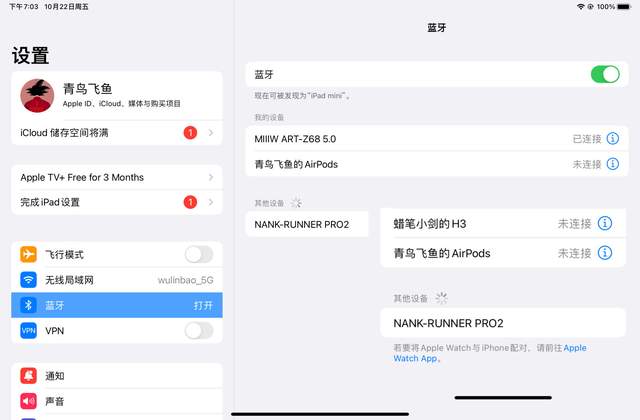
Task: Select VPN in the settings list
Action: click(x=117, y=331)
